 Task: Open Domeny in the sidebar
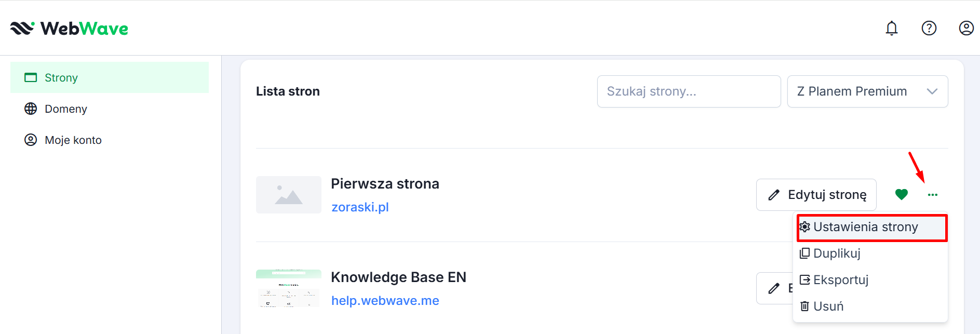click(x=65, y=109)
